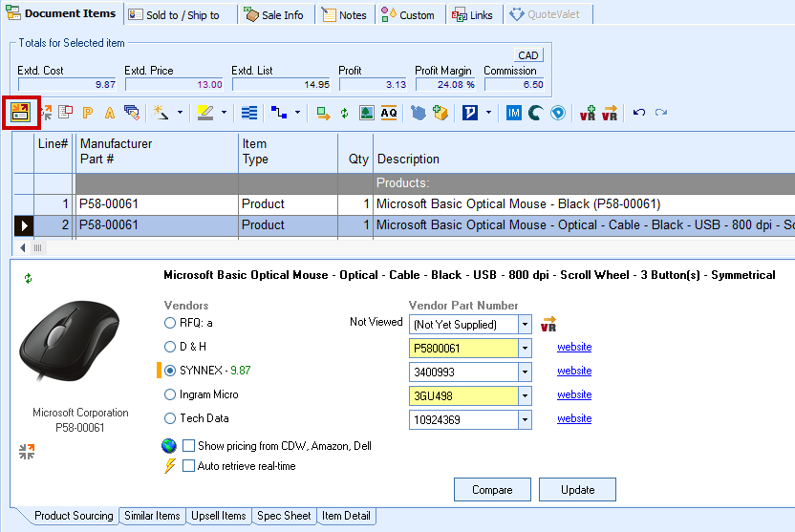Open the 3400993 part number dropdown
This screenshot has height=532, width=795.
[525, 372]
